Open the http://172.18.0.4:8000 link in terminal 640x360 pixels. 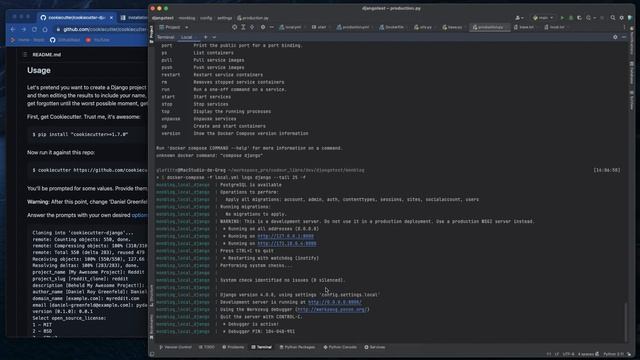(x=287, y=244)
